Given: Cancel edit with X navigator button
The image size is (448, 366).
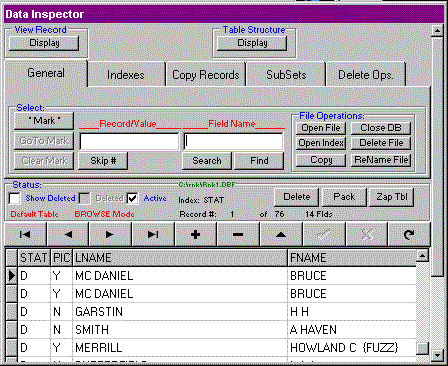Looking at the screenshot, I should tap(367, 235).
